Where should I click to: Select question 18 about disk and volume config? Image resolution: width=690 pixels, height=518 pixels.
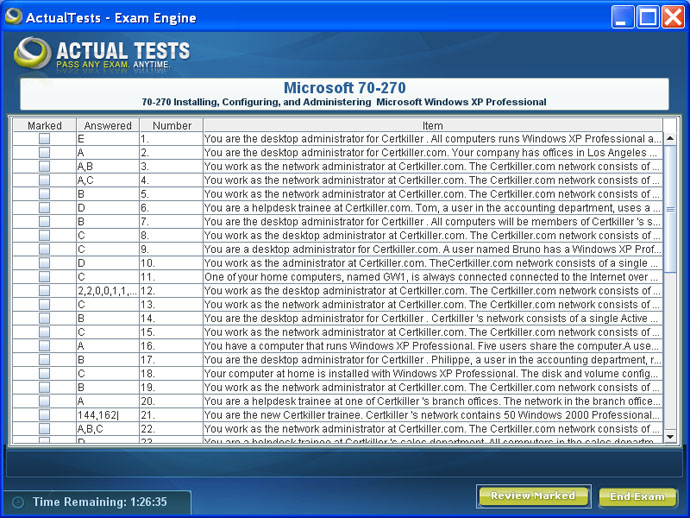433,373
